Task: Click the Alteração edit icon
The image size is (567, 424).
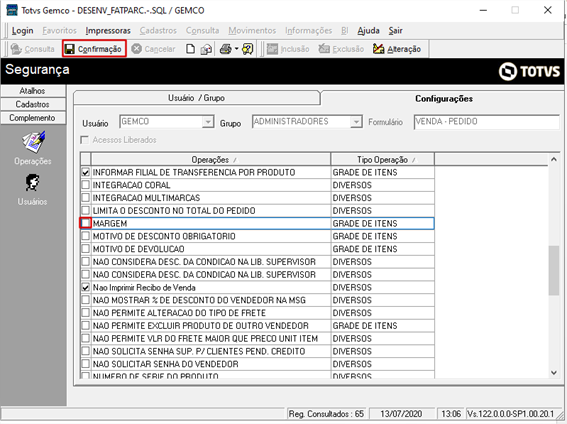Action: [x=378, y=49]
